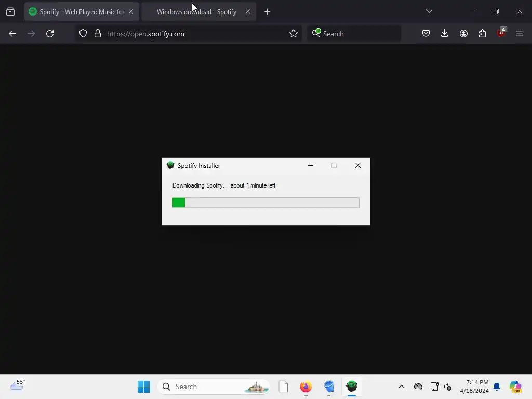Viewport: 532px width, 399px height.
Task: Open the weather widget showing 55°
Action: pos(18,385)
